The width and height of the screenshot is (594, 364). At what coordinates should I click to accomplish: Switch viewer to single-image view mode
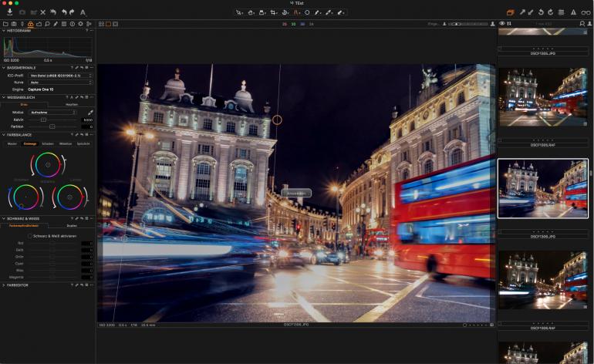click(108, 24)
